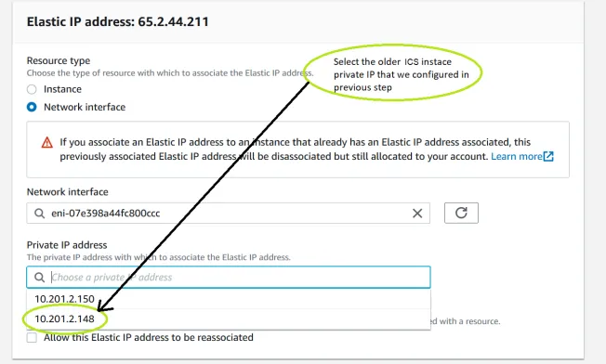Image resolution: width=606 pixels, height=364 pixels.
Task: Enable Allow this Elastic IP address to be reassociated
Action: point(32,338)
